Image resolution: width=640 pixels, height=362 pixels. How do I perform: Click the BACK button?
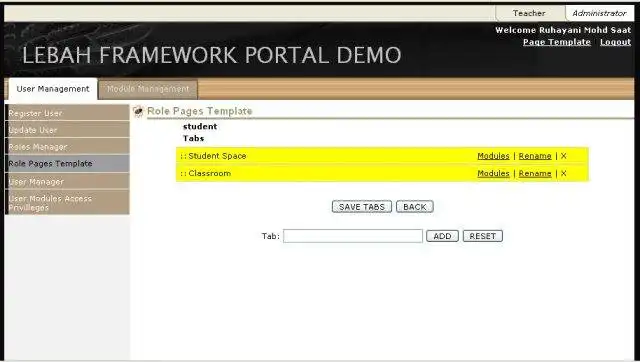click(415, 207)
